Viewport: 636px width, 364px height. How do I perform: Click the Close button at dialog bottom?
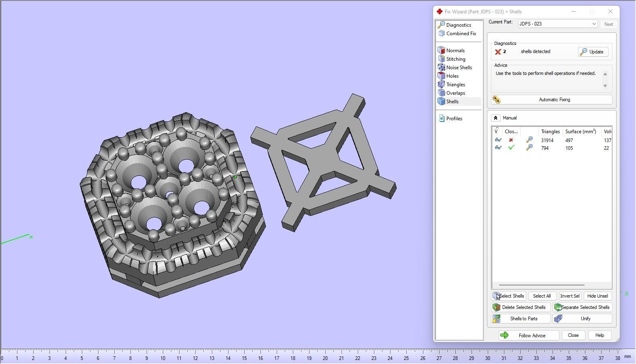coord(573,336)
